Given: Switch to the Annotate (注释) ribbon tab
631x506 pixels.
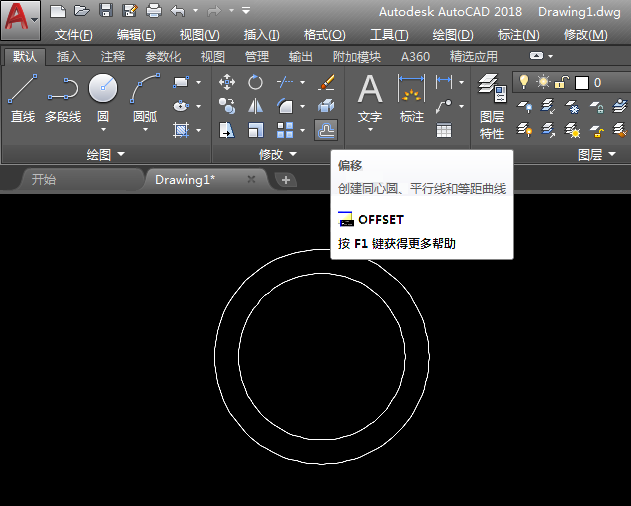Looking at the screenshot, I should pos(111,57).
